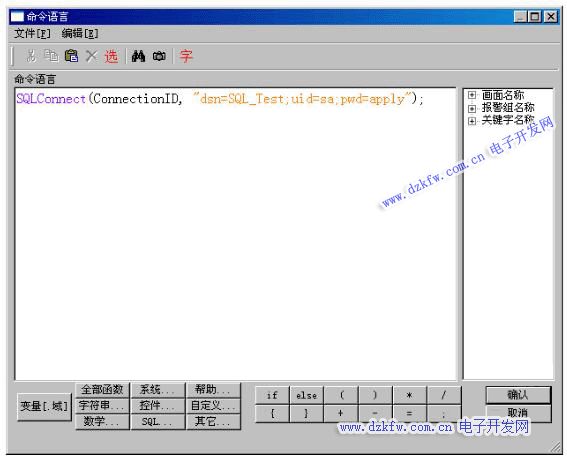Insert the if keyword button
This screenshot has width=567, height=460.
pyautogui.click(x=272, y=395)
